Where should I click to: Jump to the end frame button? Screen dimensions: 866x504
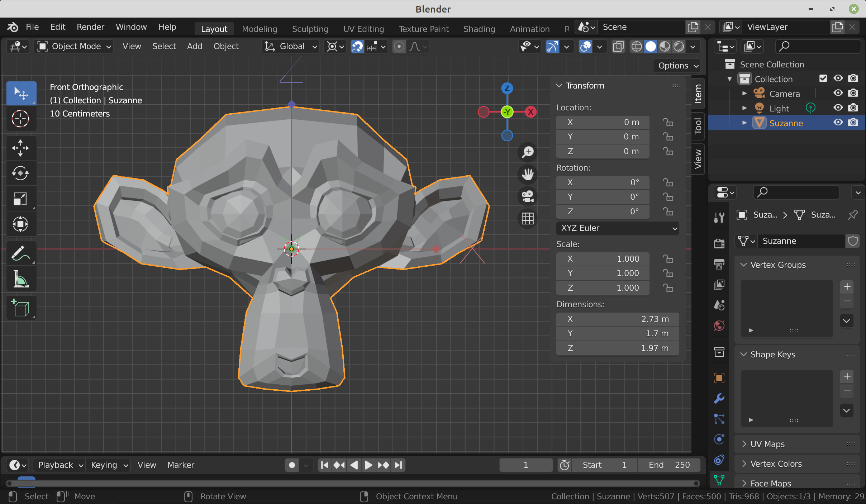click(398, 465)
